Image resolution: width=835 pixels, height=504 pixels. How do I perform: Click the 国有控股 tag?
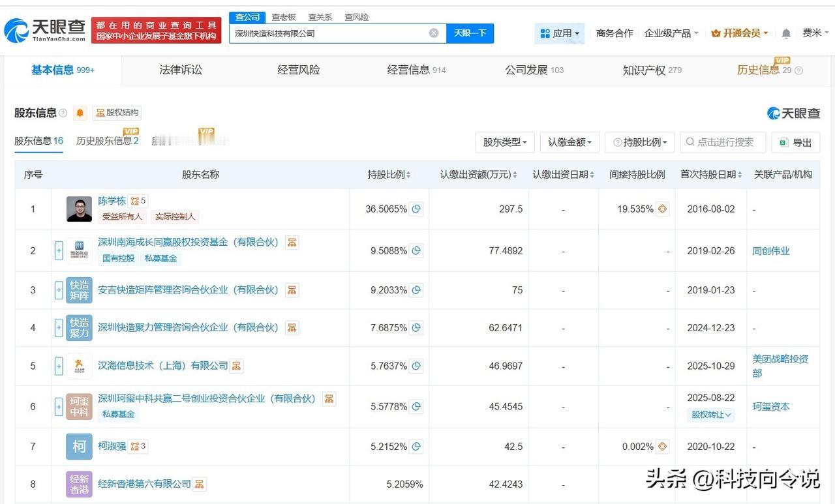click(119, 258)
